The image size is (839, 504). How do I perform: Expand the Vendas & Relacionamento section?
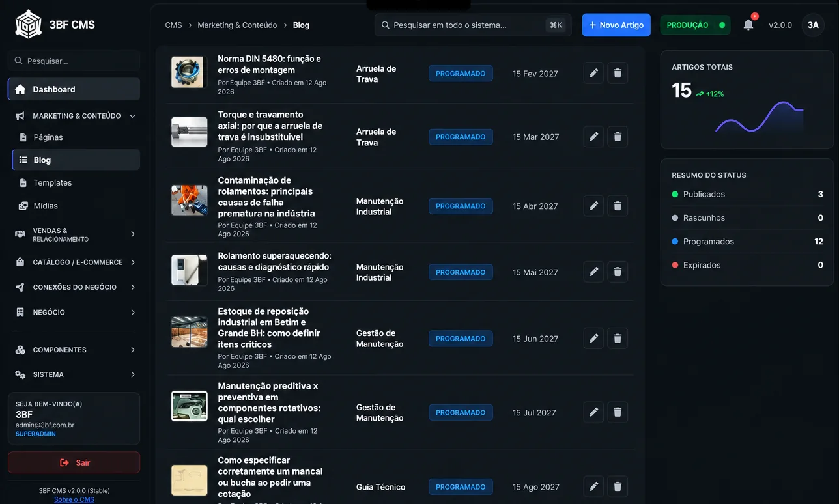pos(74,234)
